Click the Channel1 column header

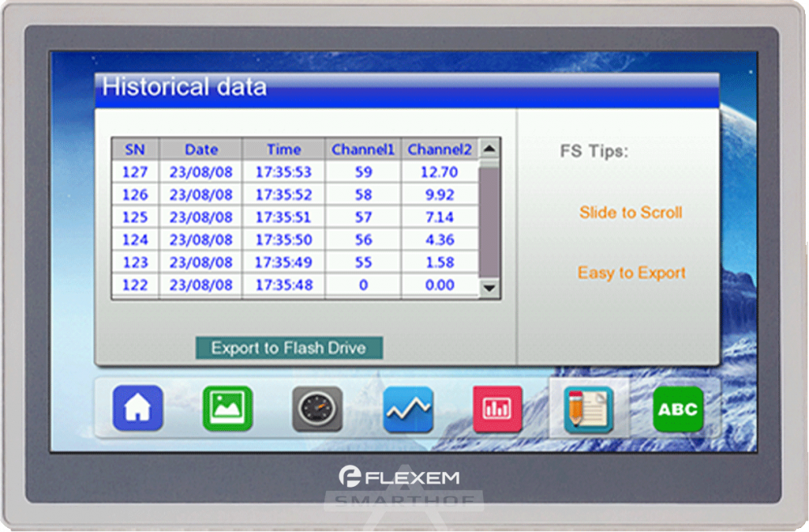(x=362, y=150)
